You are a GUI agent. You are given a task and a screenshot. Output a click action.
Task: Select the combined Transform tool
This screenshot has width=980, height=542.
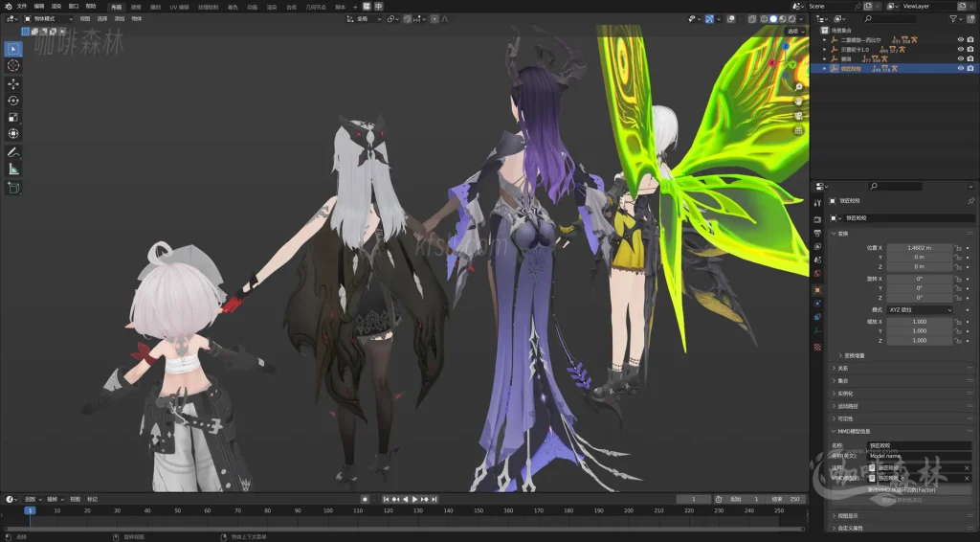pos(13,133)
